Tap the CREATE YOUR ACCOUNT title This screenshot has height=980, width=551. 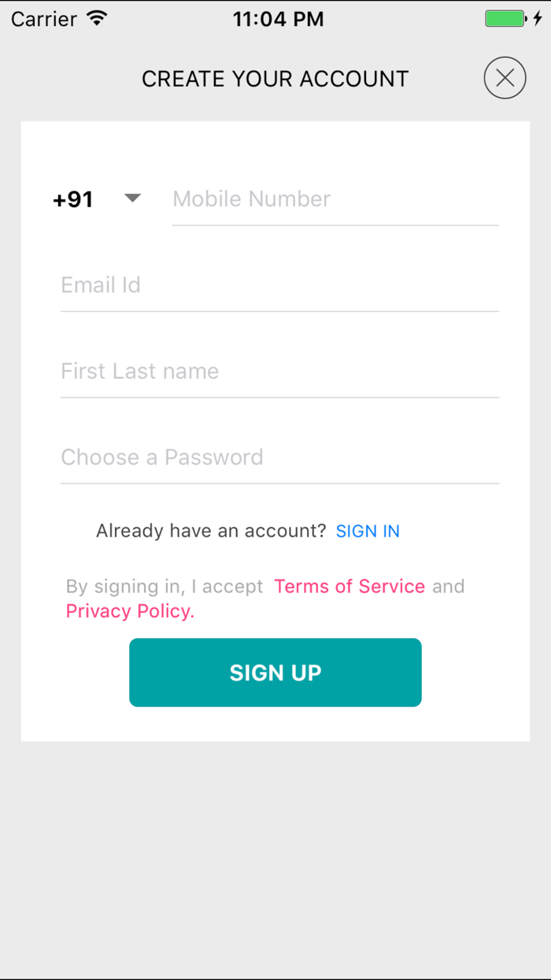coord(275,79)
